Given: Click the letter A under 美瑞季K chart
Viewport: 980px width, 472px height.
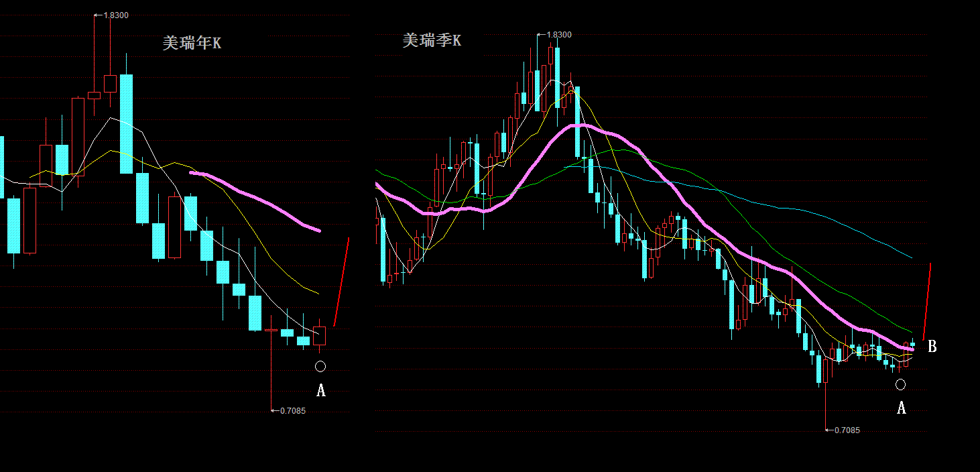Looking at the screenshot, I should click(901, 407).
